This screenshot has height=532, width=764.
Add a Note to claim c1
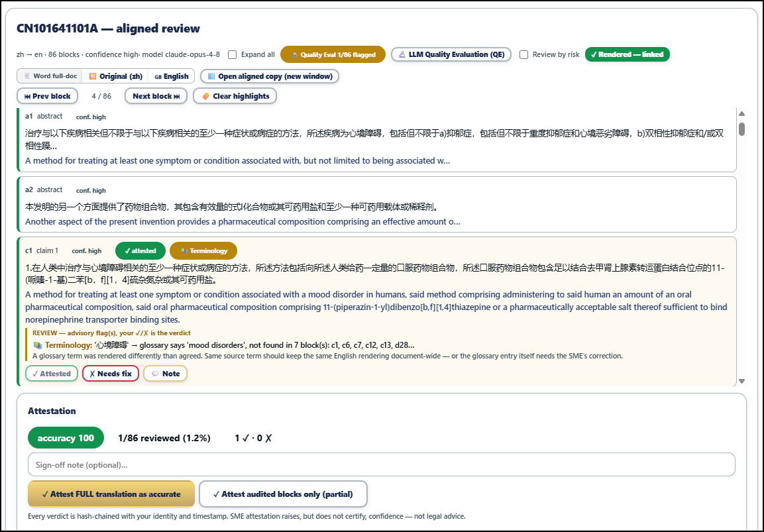tap(165, 374)
